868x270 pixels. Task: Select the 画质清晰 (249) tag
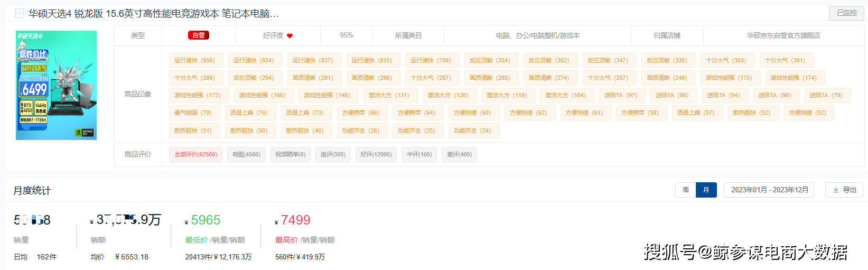[668, 78]
